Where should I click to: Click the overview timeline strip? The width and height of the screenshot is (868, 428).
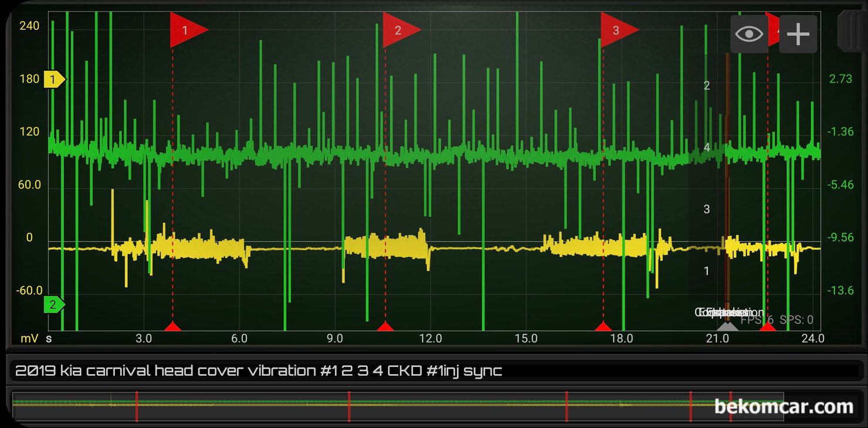(398, 406)
